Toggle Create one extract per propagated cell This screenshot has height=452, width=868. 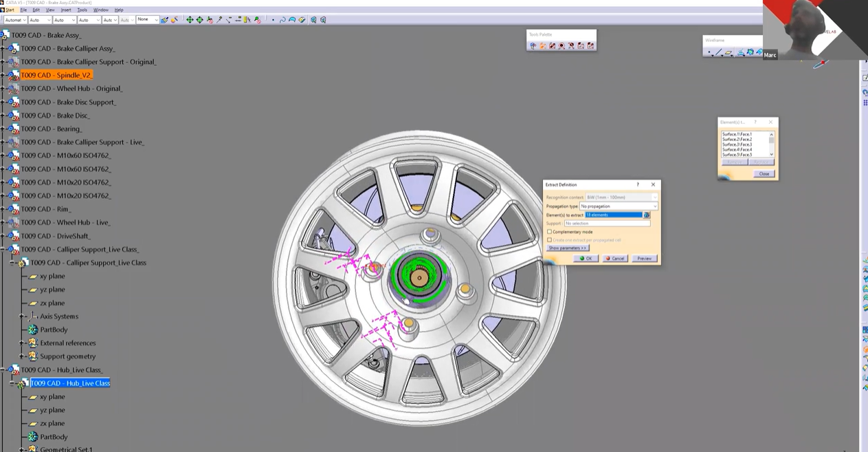(x=549, y=240)
